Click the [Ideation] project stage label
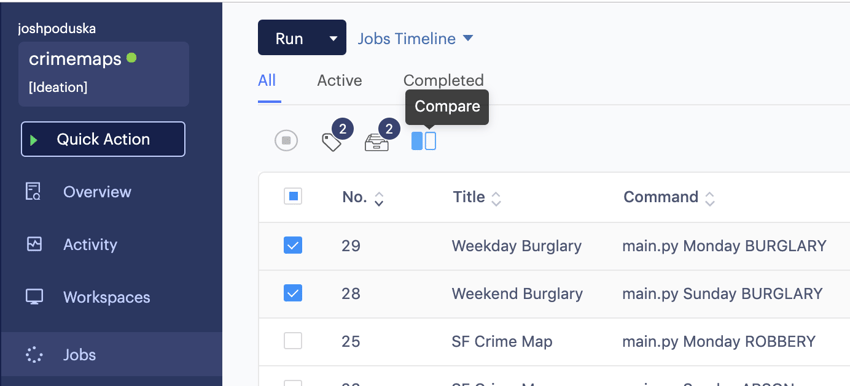Screen dimensions: 850x386 pos(58,87)
